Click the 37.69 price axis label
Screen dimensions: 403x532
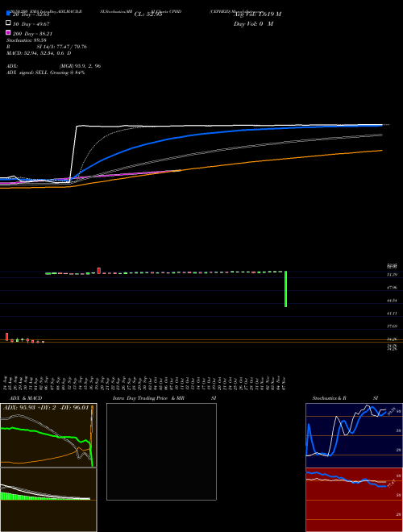pyautogui.click(x=392, y=326)
